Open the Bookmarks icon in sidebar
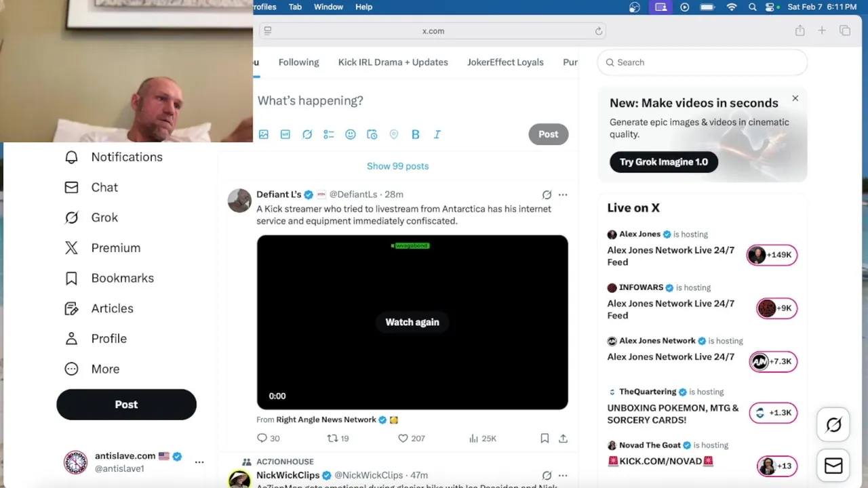 (71, 278)
